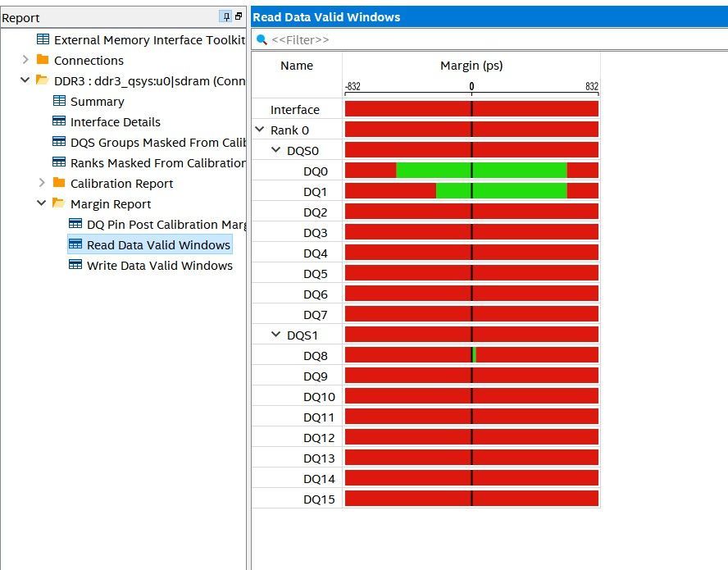Select the DQ12 row label
This screenshot has width=728, height=570.
pyautogui.click(x=319, y=438)
